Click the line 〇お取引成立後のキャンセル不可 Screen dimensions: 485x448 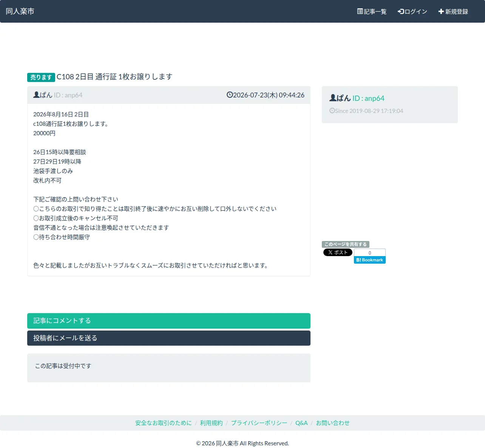click(x=76, y=218)
